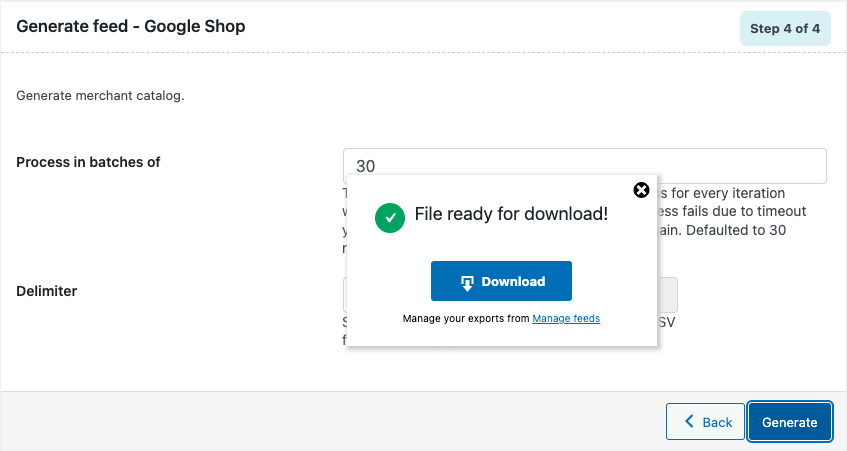
Task: Click the green success checkmark icon
Action: pos(390,218)
